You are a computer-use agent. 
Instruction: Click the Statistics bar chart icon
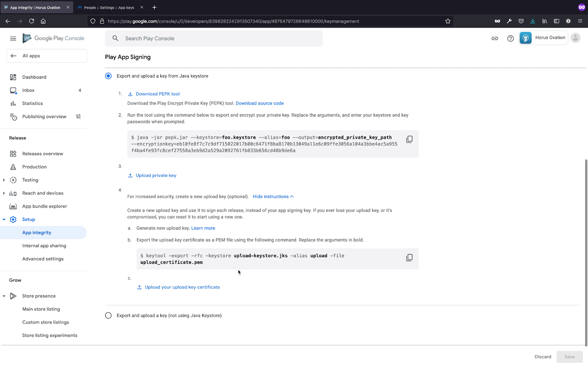(x=13, y=103)
